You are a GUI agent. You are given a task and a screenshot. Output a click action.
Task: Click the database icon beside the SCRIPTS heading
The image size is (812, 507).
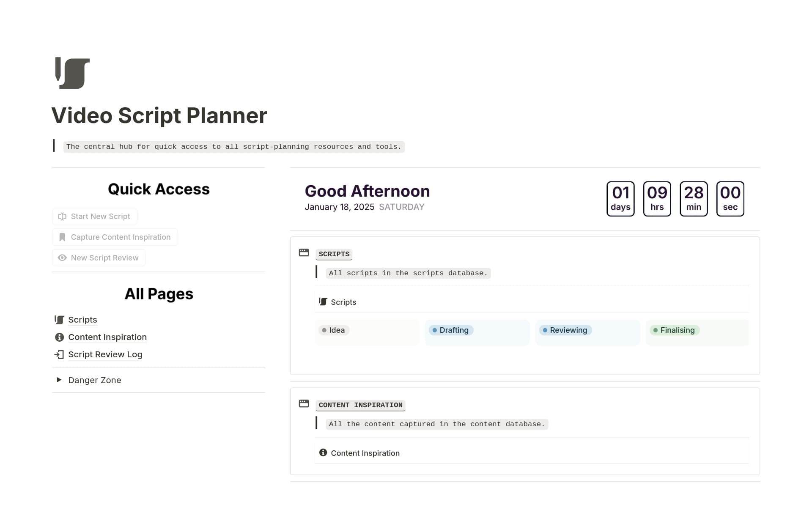(x=304, y=252)
